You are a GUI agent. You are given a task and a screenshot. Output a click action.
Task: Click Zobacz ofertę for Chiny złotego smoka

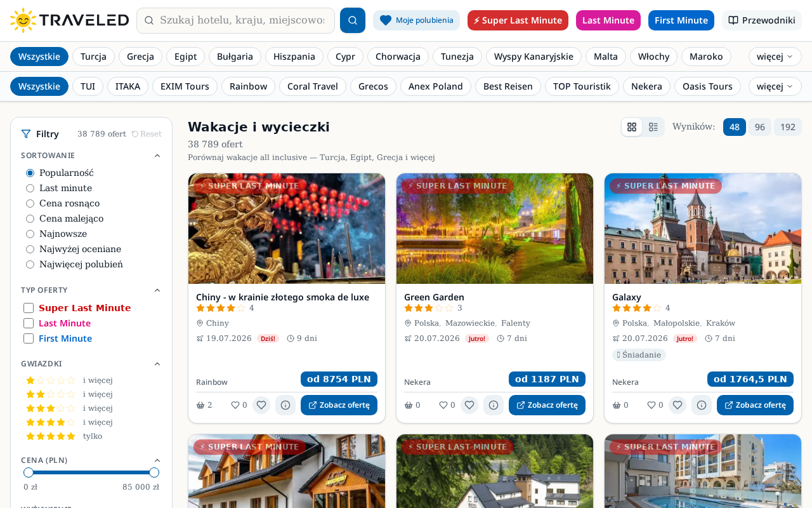[x=339, y=405]
